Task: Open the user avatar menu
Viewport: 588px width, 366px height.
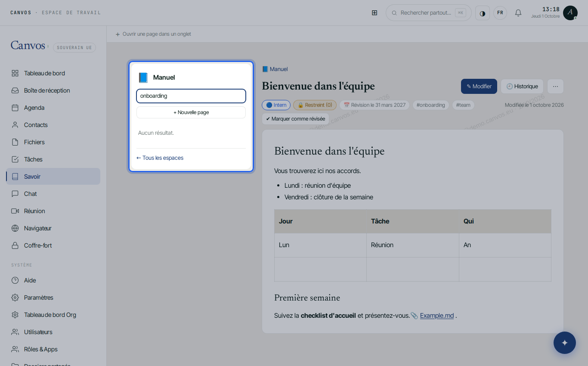Action: tap(570, 13)
